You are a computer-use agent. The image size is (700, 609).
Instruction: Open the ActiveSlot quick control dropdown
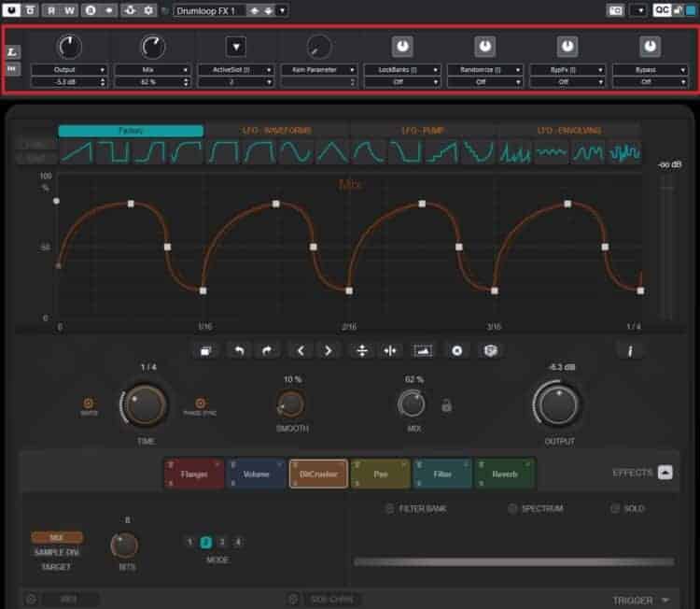pos(235,70)
